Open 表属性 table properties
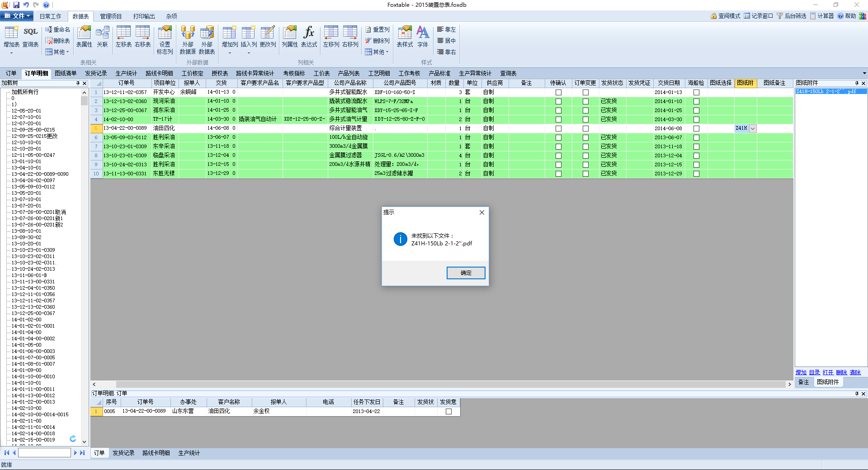This screenshot has width=868, height=470. 84,37
